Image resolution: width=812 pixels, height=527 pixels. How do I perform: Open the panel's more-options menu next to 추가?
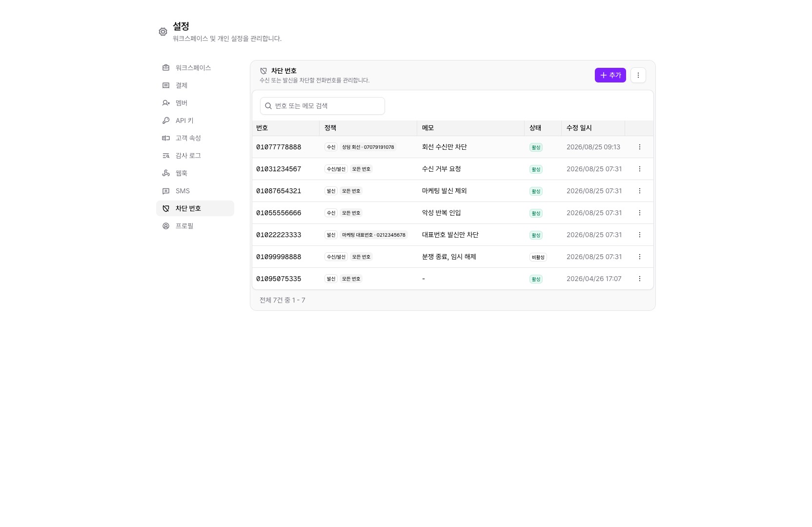tap(638, 75)
